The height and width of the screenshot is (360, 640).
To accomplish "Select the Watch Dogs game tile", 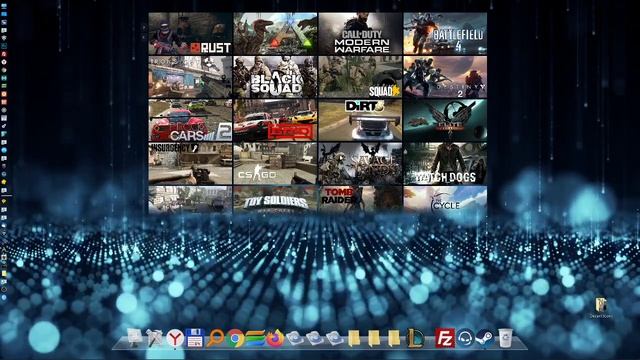I will tap(445, 164).
